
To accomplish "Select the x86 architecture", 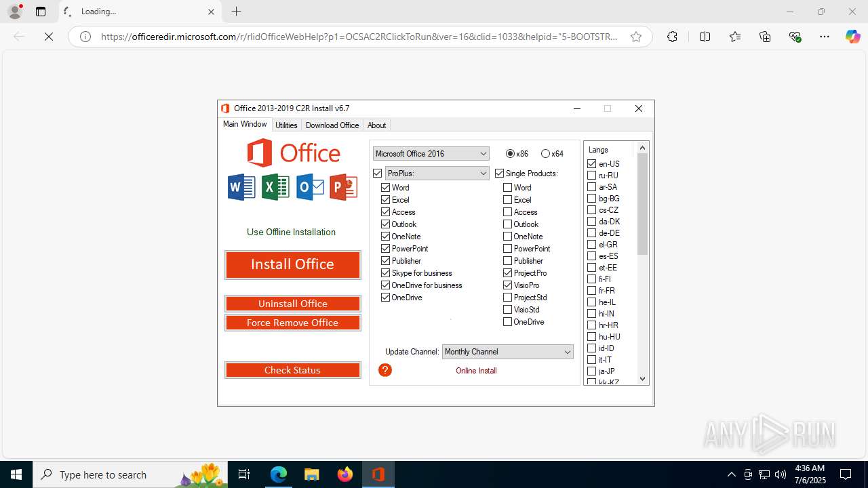I will coord(511,154).
